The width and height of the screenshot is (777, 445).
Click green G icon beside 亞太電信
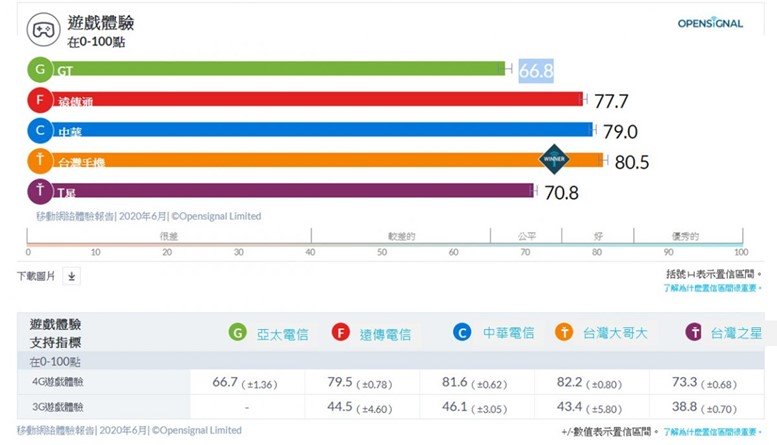coord(237,332)
